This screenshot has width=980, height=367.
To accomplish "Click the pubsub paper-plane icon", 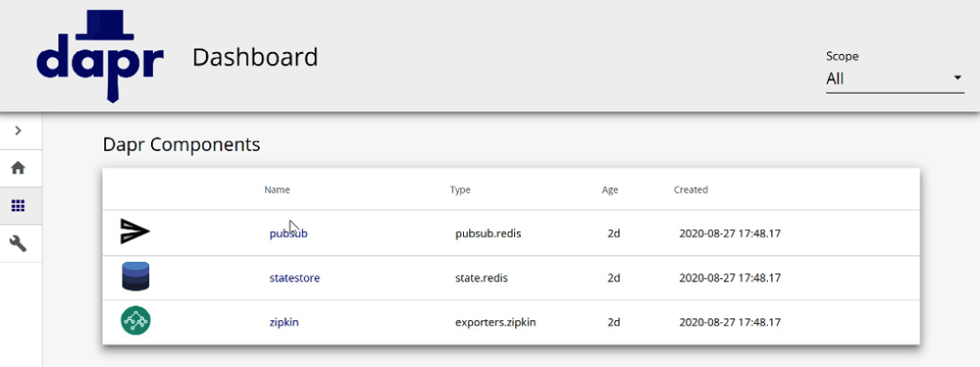I will (135, 232).
